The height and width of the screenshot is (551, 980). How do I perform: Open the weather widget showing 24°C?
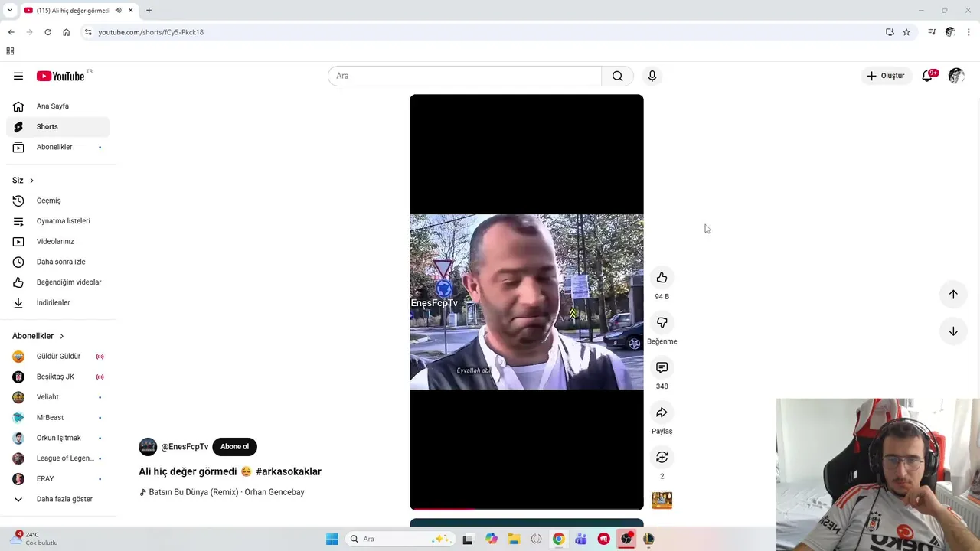pos(34,539)
